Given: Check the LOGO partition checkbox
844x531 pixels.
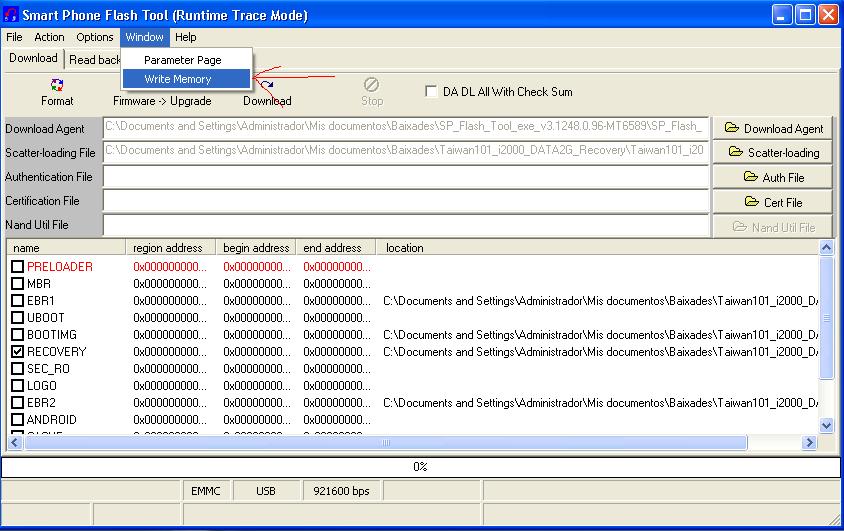Looking at the screenshot, I should click(x=18, y=386).
